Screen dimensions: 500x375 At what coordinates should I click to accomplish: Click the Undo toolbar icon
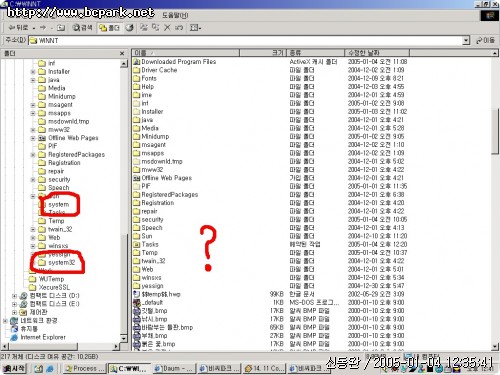(179, 28)
